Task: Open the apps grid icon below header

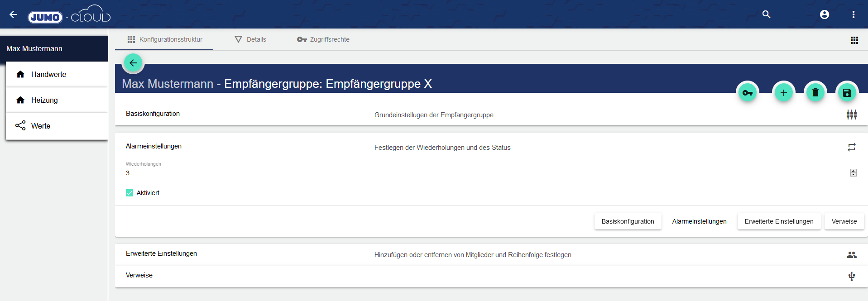Action: point(854,40)
